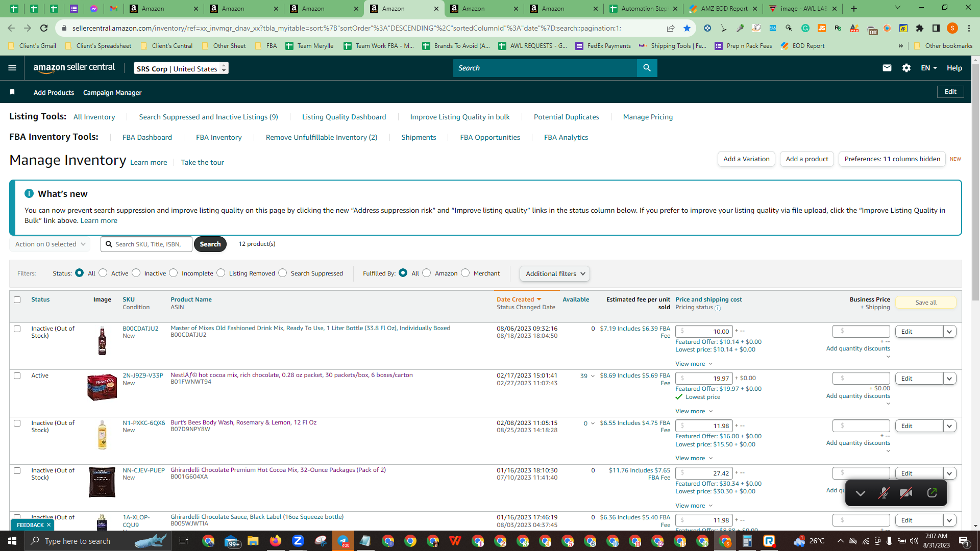
Task: Open the Task View icon in taskbar
Action: point(184,541)
